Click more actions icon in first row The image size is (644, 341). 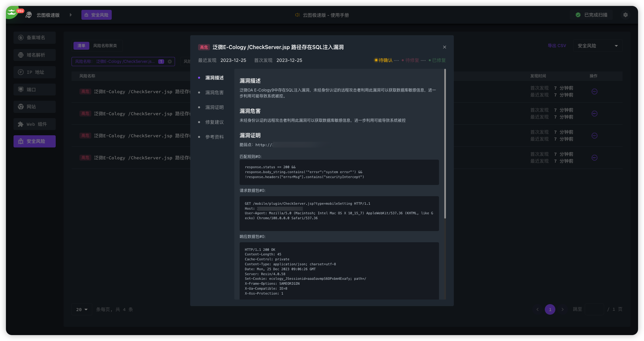click(594, 92)
